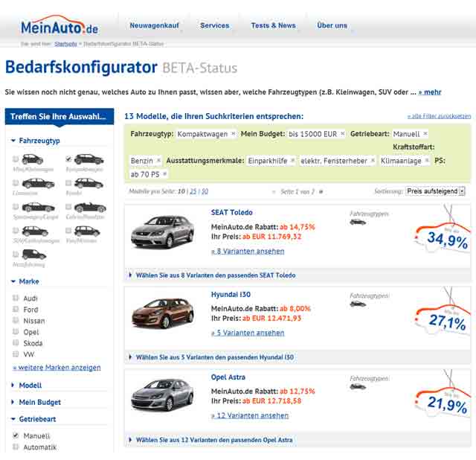Click the Startseite breadcrumb link

[x=65, y=44]
